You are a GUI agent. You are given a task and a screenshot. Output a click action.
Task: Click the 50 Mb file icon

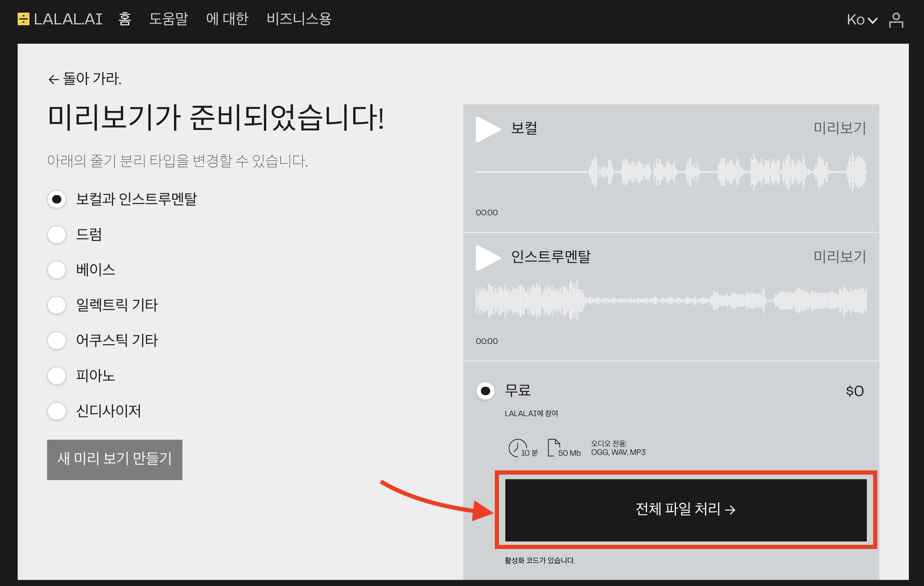tap(554, 448)
